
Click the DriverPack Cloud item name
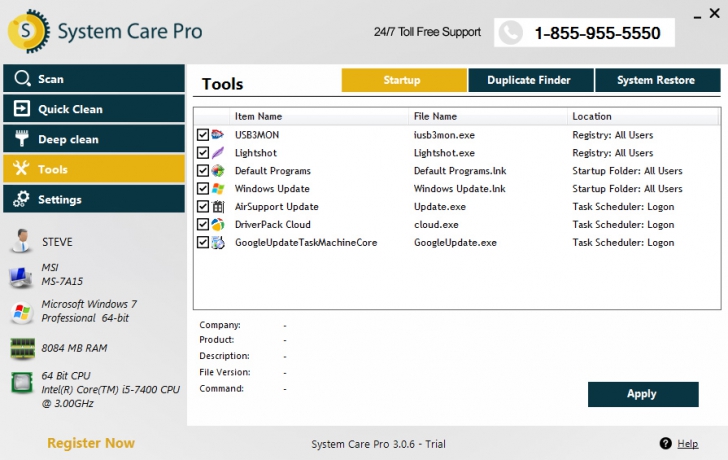pyautogui.click(x=273, y=225)
